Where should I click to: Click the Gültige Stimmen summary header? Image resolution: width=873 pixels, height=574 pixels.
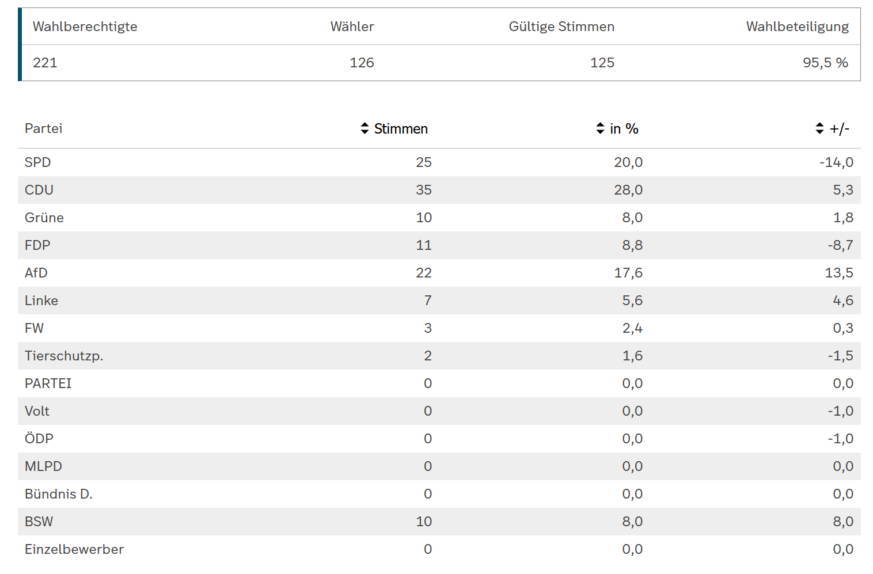(561, 27)
